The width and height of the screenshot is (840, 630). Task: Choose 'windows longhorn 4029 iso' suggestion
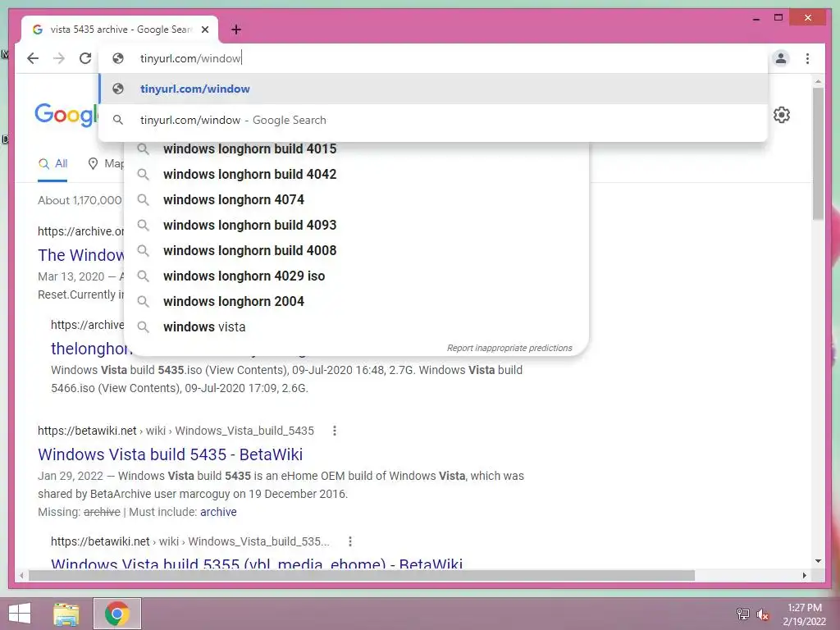click(x=356, y=276)
